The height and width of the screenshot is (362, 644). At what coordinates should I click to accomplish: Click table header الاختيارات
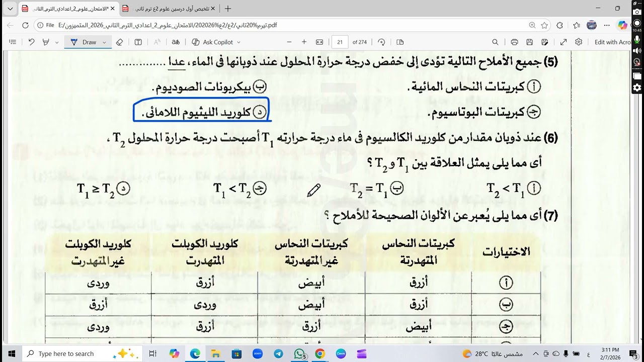tap(506, 252)
